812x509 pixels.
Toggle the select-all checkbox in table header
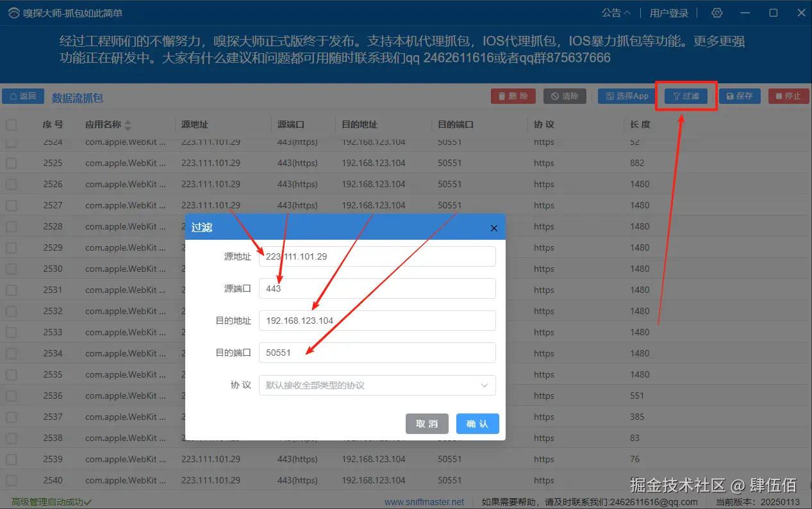(x=11, y=124)
